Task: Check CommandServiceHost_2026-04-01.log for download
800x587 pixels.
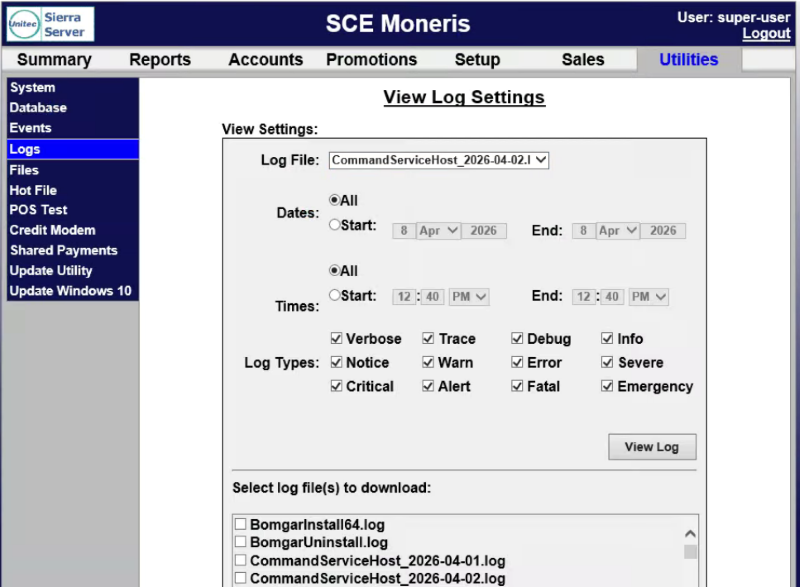Action: pyautogui.click(x=240, y=560)
